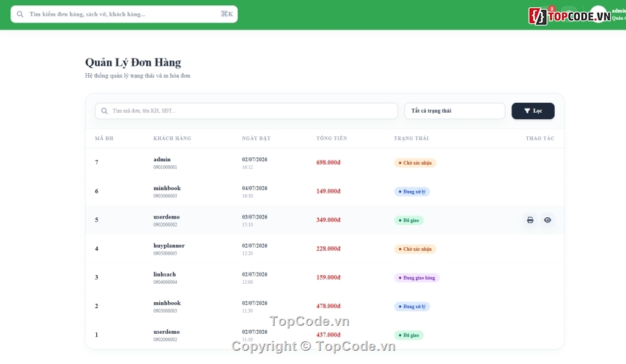Click the 'NGÀY ĐẶT' column header

[256, 138]
